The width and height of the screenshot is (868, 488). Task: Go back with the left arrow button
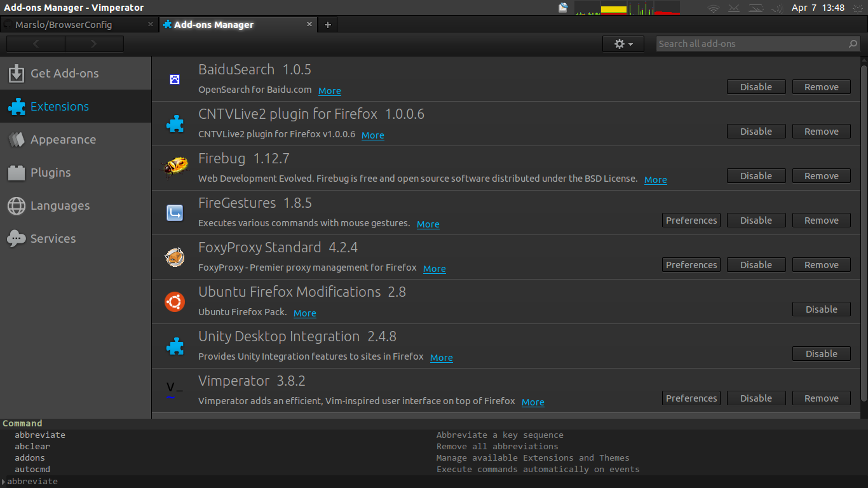click(x=36, y=44)
